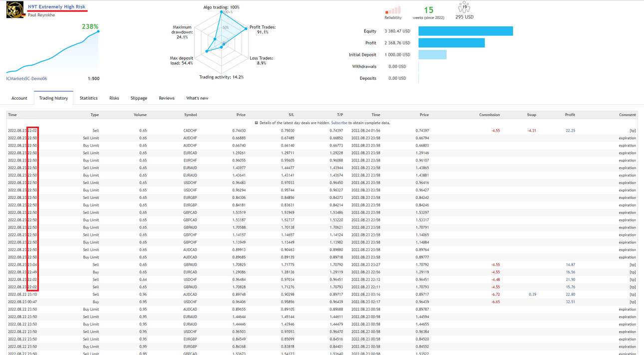Click the EURCHF symbol cell
The width and height of the screenshot is (644, 355).
click(190, 161)
